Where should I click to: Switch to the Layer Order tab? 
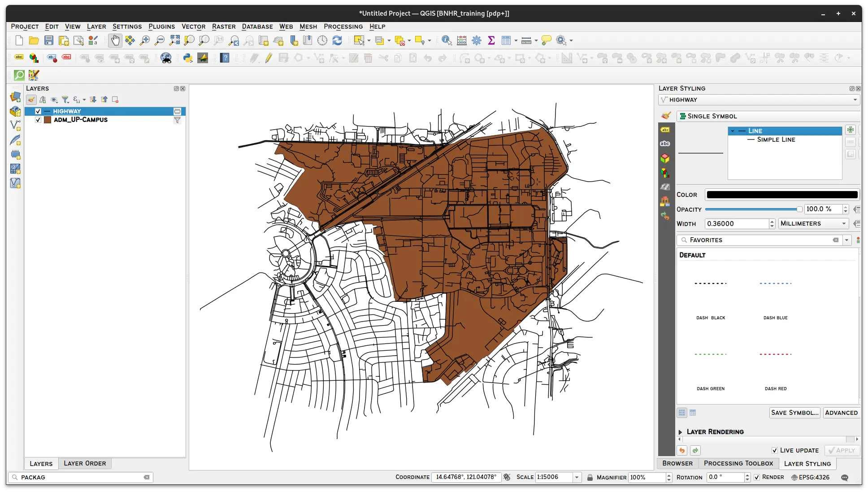[85, 463]
